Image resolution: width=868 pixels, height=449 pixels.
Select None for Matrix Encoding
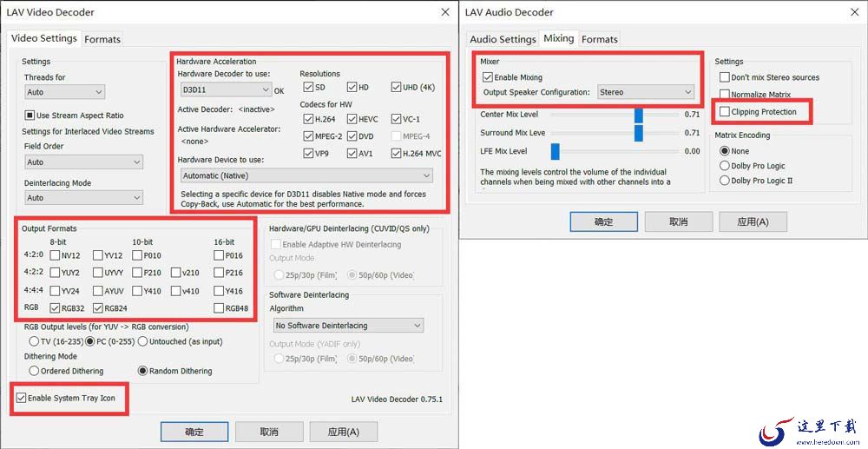724,151
